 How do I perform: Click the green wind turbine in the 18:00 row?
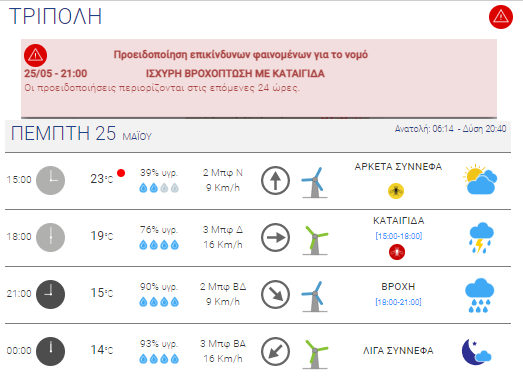(x=316, y=240)
